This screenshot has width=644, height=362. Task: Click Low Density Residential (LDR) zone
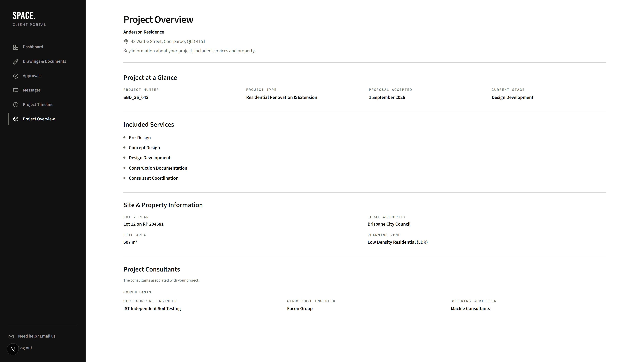[x=397, y=242]
